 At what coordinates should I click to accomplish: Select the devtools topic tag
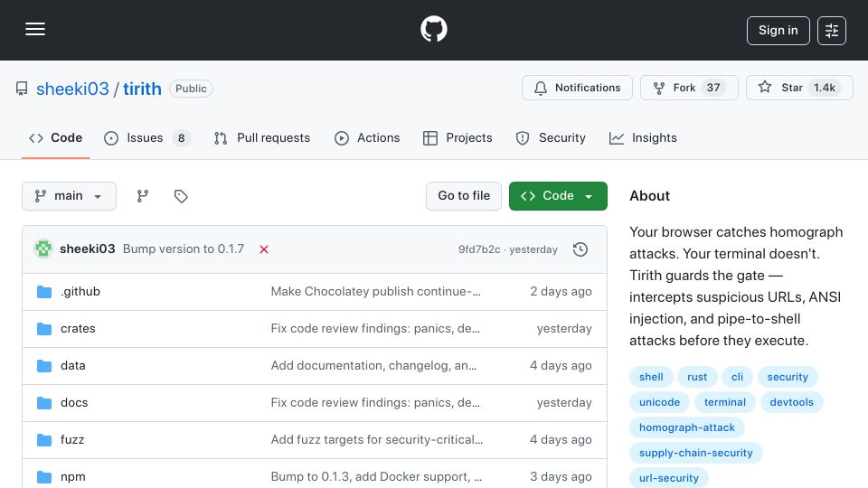pos(792,402)
